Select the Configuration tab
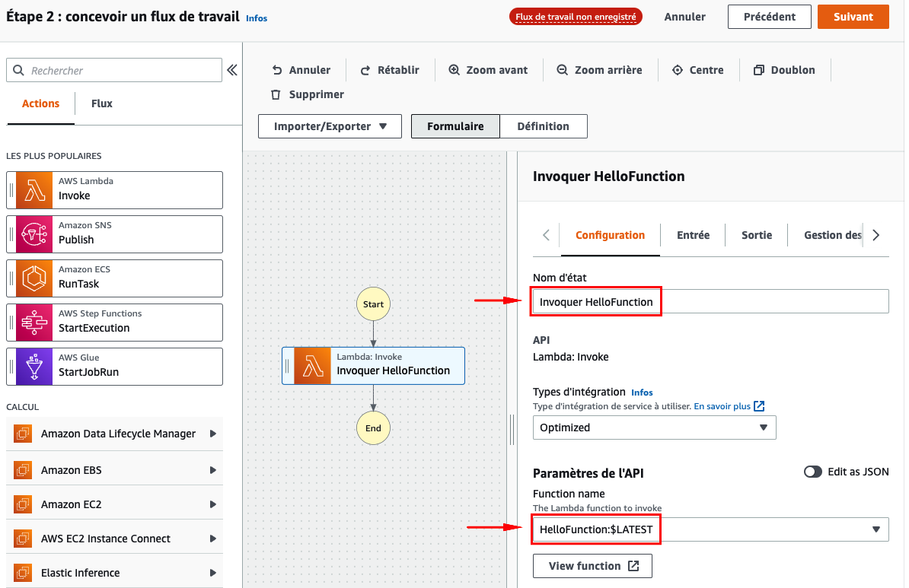909x588 pixels. click(610, 235)
